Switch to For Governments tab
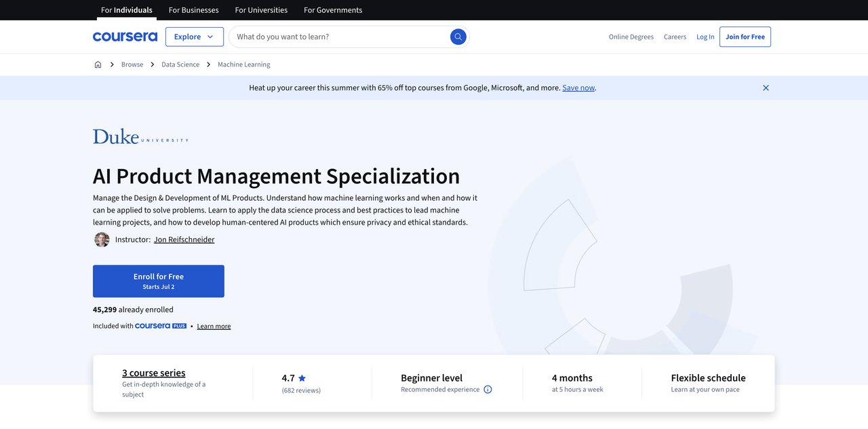Screen dimensions: 868x429 click(333, 10)
